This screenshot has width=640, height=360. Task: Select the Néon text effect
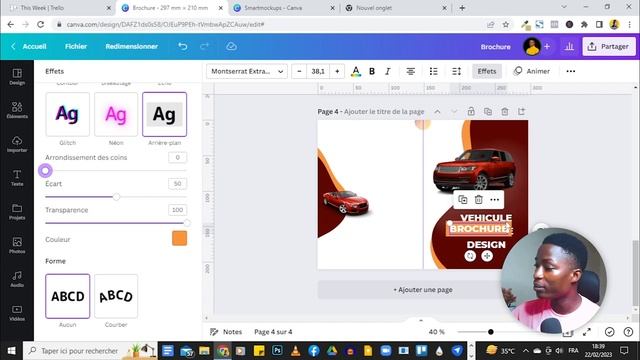[116, 114]
